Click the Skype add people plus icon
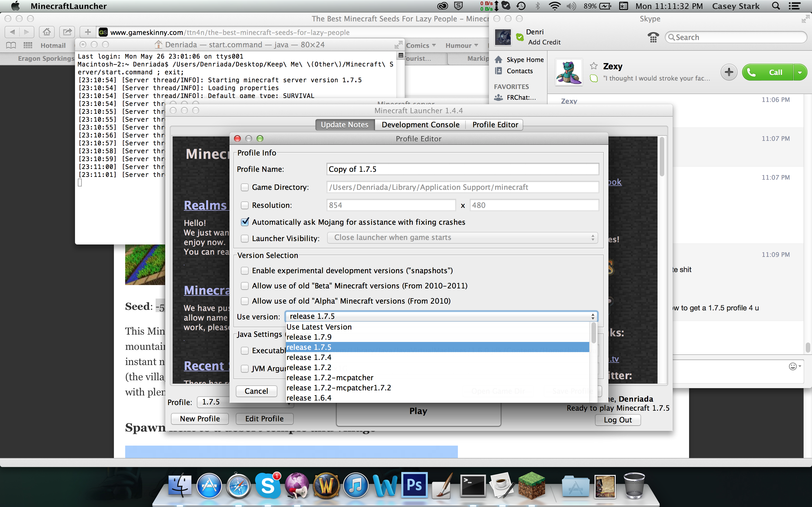Screen dimensions: 812x507 pyautogui.click(x=729, y=72)
